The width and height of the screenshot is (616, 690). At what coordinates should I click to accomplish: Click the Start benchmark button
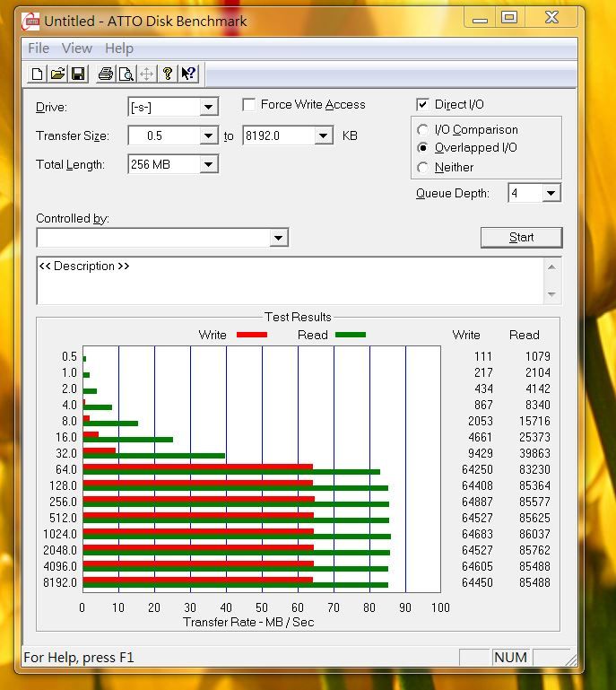pos(521,238)
